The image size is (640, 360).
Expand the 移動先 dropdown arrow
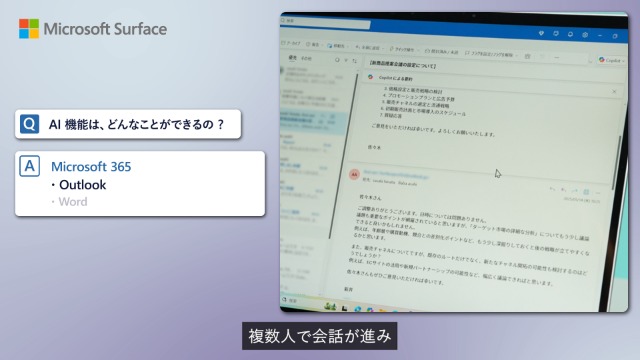(x=348, y=47)
